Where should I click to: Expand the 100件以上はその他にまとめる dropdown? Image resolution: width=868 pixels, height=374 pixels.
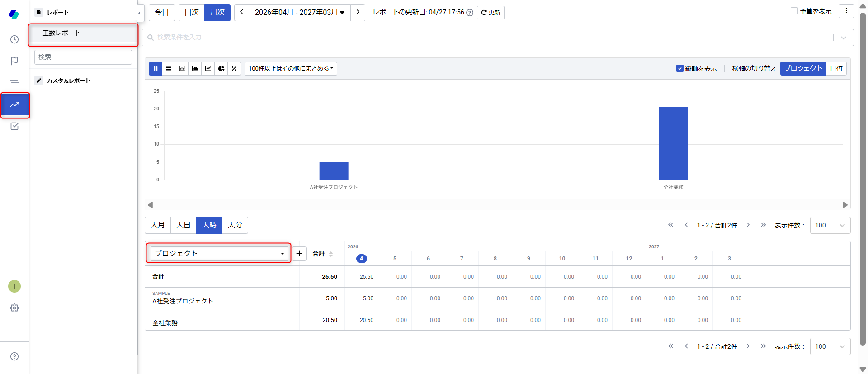click(x=291, y=69)
